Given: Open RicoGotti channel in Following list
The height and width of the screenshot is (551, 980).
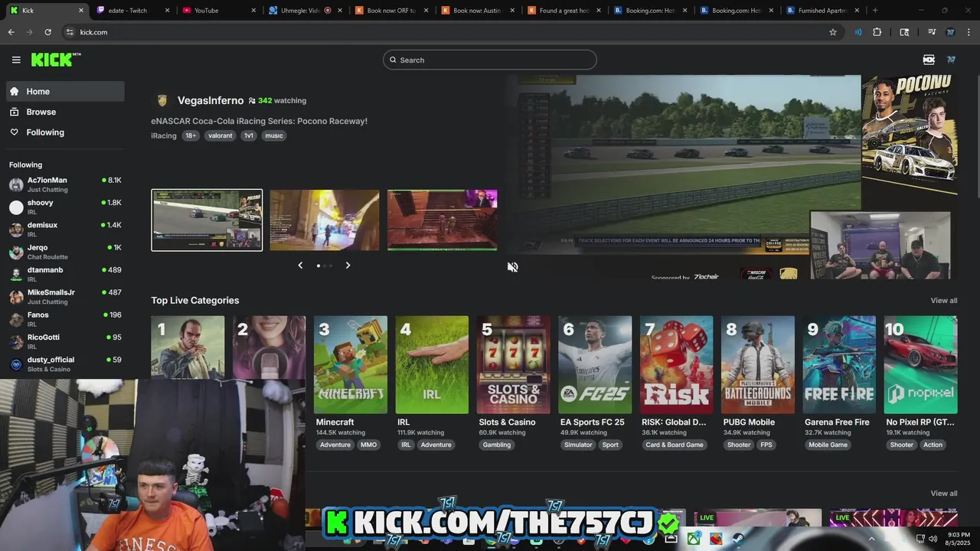Looking at the screenshot, I should [65, 341].
